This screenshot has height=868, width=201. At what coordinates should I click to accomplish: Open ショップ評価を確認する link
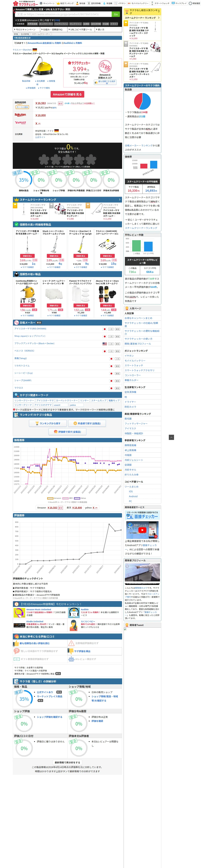[x=49, y=717]
